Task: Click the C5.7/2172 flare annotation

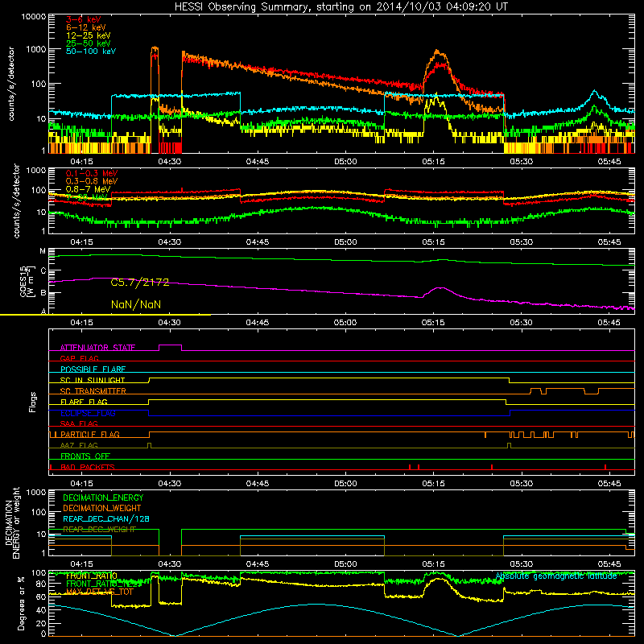Action: [139, 283]
